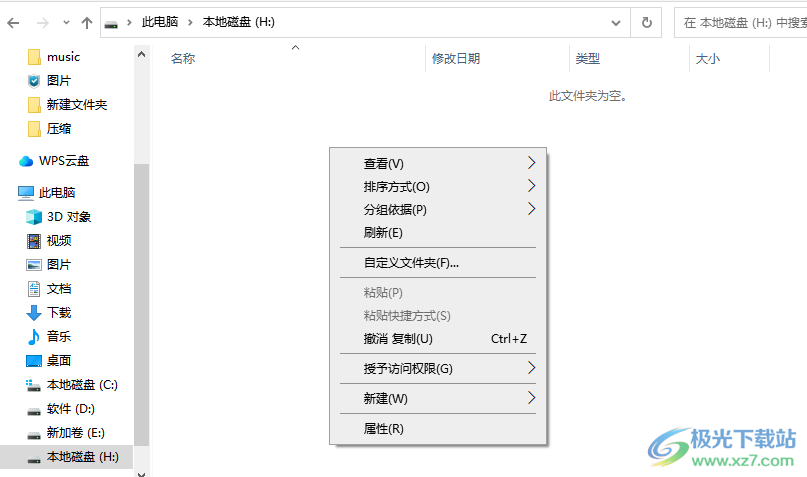Open 新建(W) submenu
Image resolution: width=807 pixels, height=477 pixels.
pyautogui.click(x=438, y=399)
